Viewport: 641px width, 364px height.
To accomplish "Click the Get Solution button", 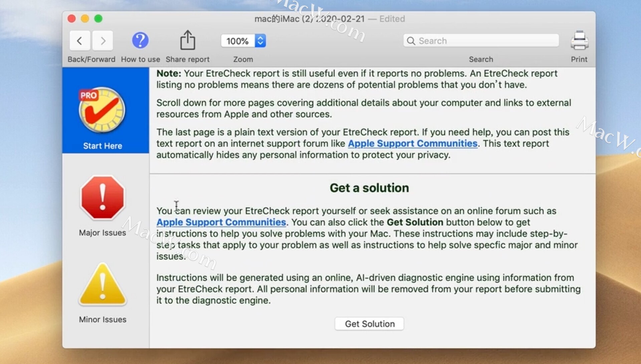I will tap(370, 324).
